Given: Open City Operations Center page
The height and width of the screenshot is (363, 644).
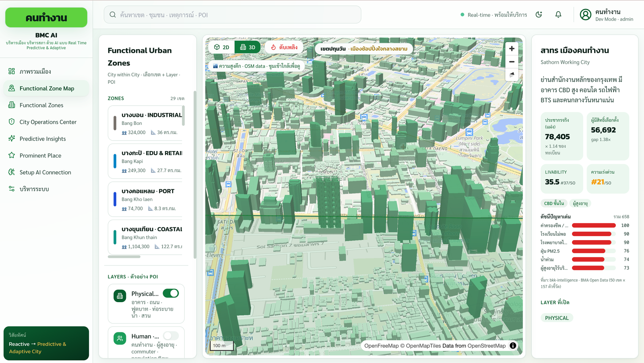Looking at the screenshot, I should point(46,122).
